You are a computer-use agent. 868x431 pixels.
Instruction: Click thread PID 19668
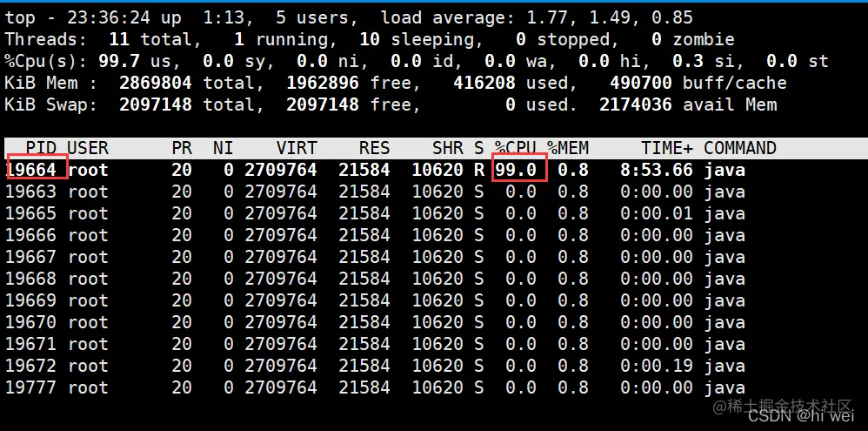pos(31,278)
